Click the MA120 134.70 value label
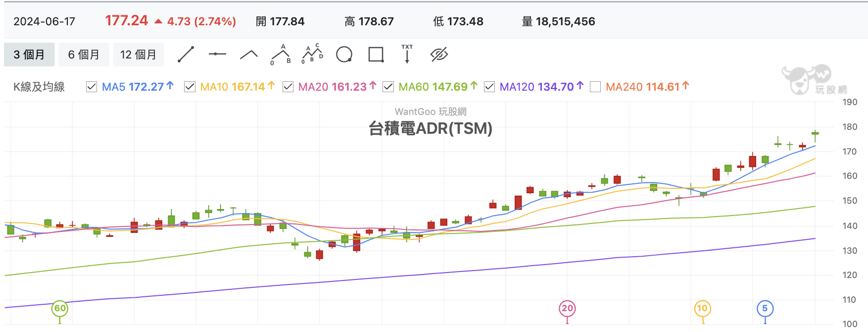Screen dimensions: 868x332 (x=541, y=87)
